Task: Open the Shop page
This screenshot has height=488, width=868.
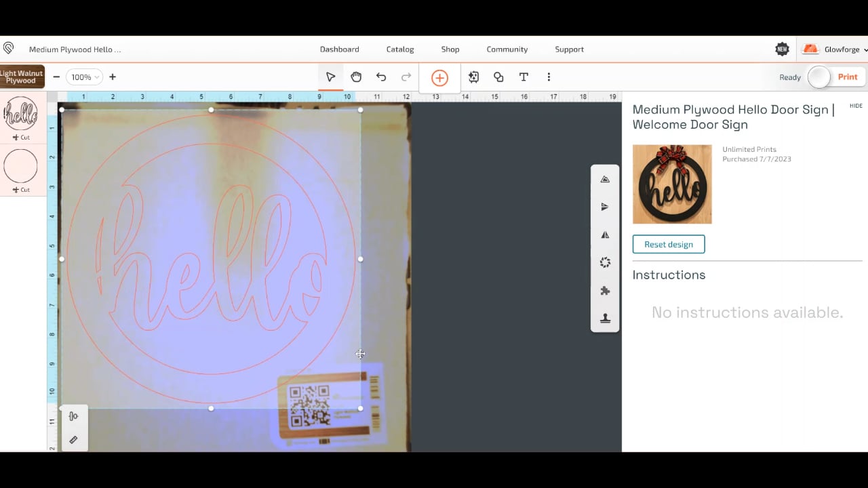Action: (x=450, y=49)
